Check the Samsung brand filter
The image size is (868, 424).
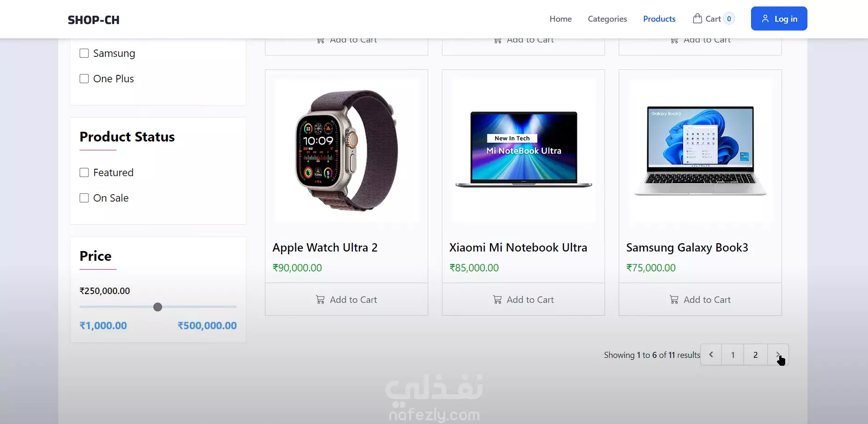click(84, 53)
